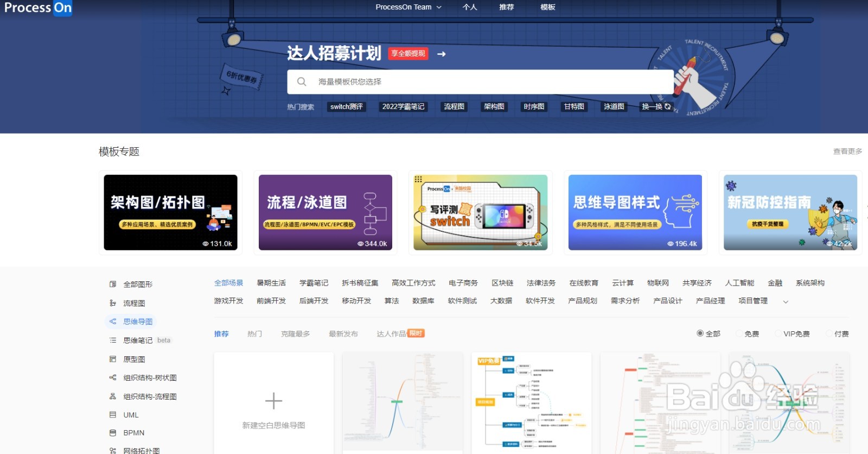Image resolution: width=868 pixels, height=454 pixels.
Task: Expand more scene categories chevron
Action: pyautogui.click(x=786, y=301)
